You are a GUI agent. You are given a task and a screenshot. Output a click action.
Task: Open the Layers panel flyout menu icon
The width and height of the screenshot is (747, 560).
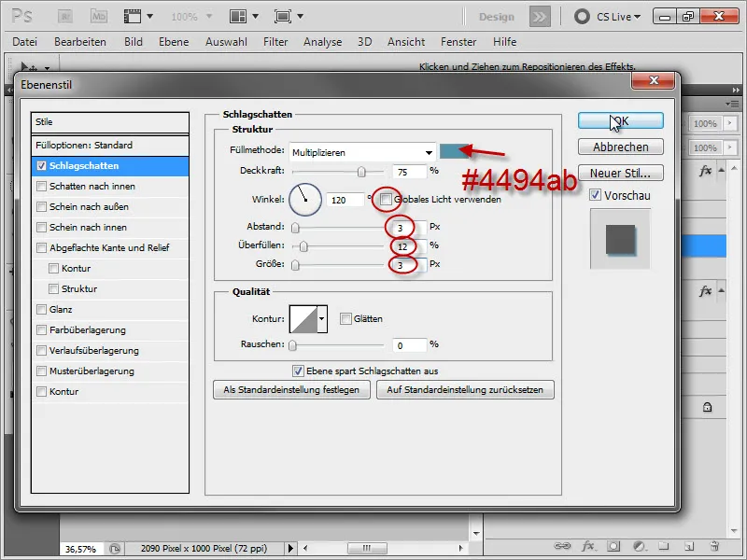point(733,104)
